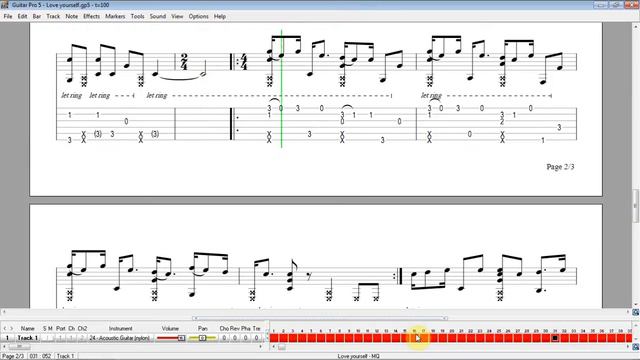Click the Guitar Pro app icon in title bar
Screen dimensions: 640x360
4,5
